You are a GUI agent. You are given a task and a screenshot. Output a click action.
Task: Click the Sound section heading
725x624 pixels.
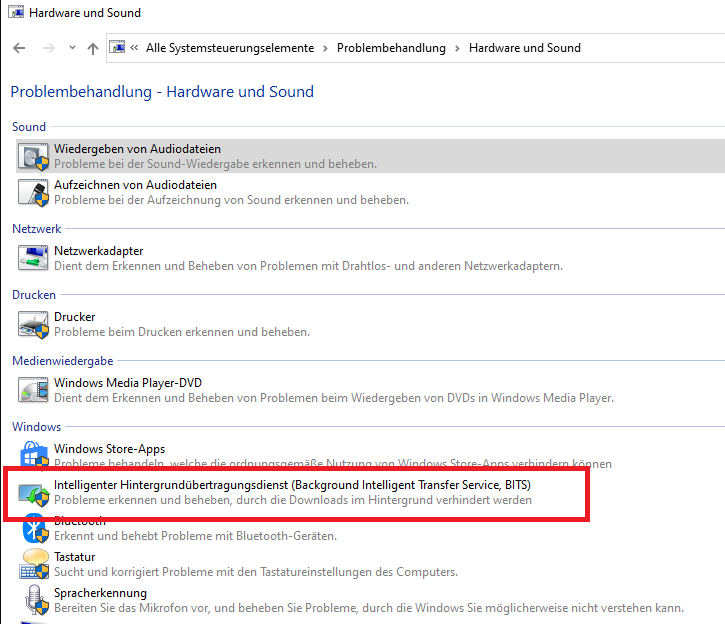pos(29,127)
